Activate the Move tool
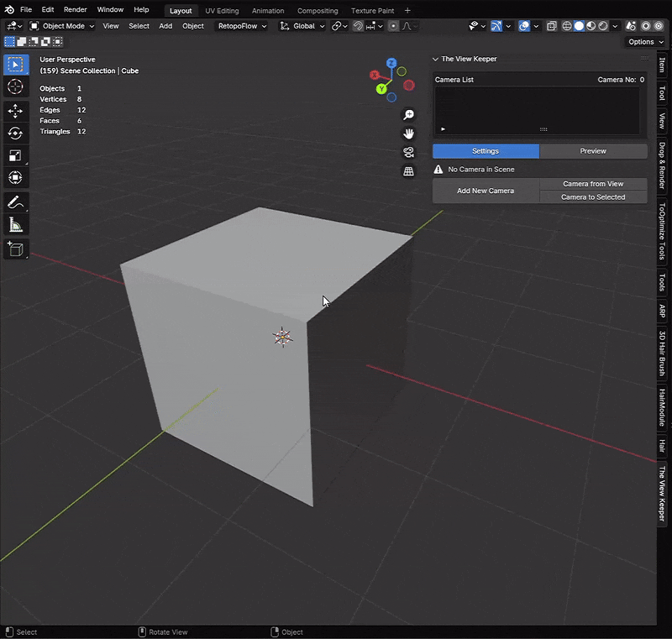Screen dimensions: 672x639 16,111
